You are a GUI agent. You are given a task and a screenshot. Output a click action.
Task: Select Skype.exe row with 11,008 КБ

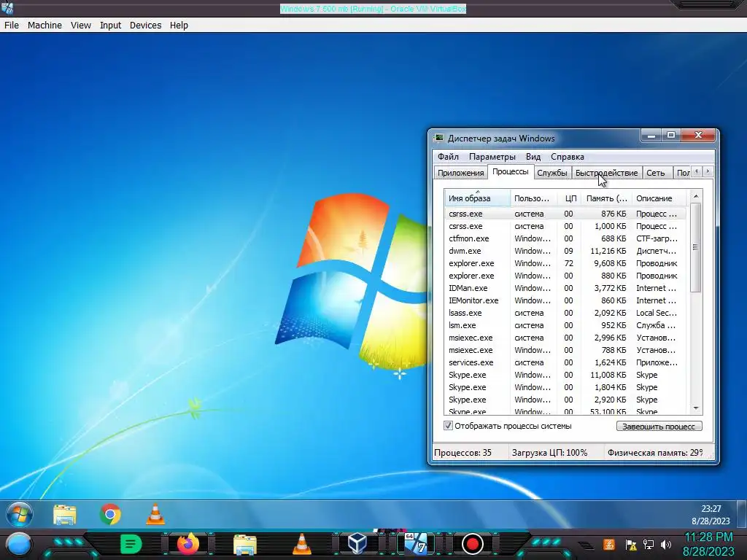566,375
